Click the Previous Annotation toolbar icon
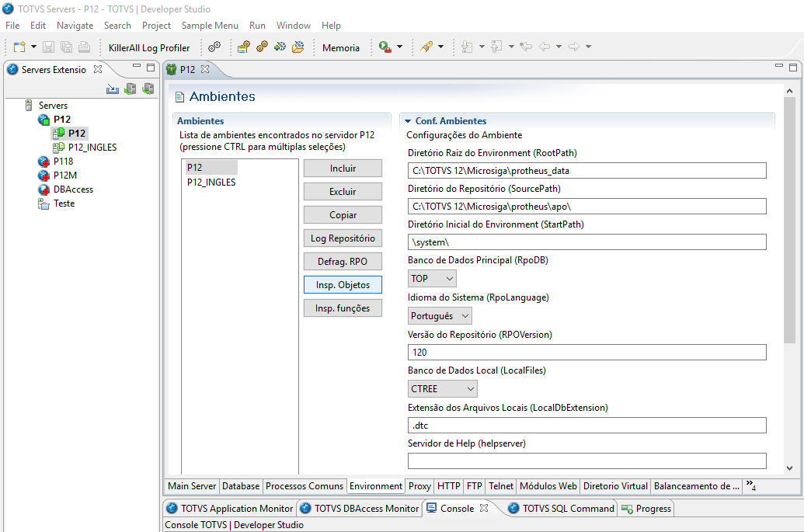Image resolution: width=804 pixels, height=532 pixels. [496, 47]
